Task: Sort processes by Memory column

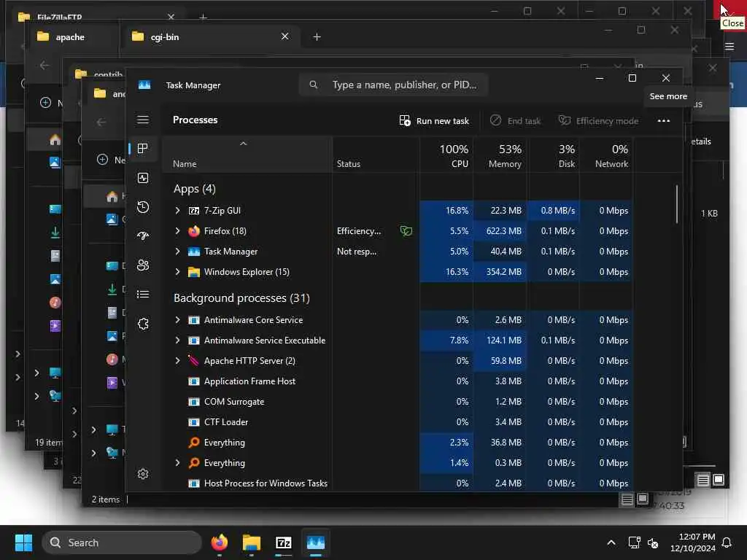Action: (x=500, y=155)
